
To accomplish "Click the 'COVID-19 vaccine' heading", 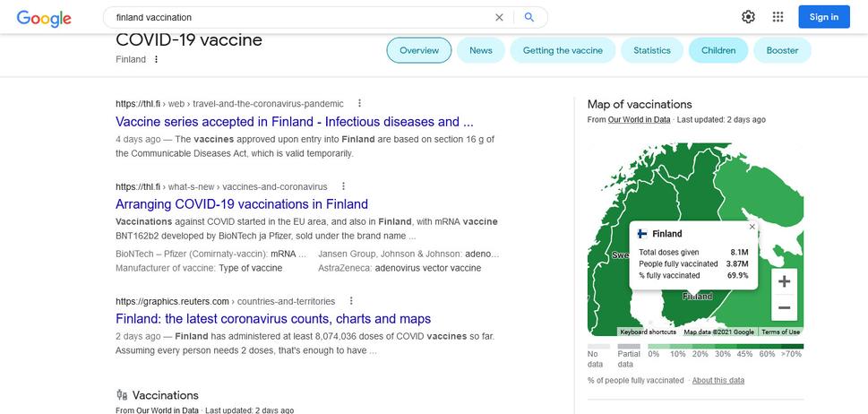I will coord(189,40).
